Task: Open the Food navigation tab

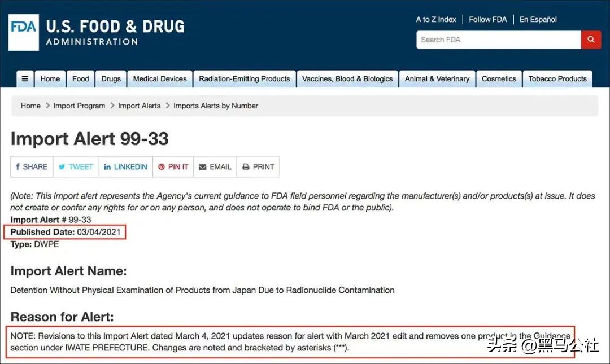Action: coord(80,79)
